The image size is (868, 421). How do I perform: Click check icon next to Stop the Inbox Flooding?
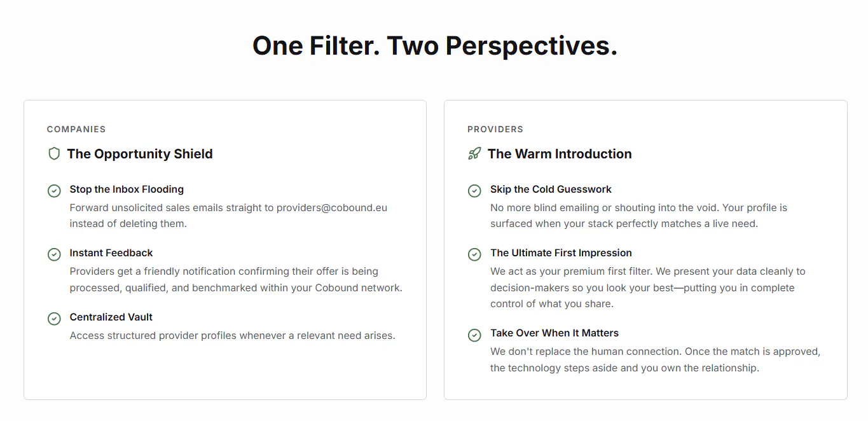tap(54, 190)
